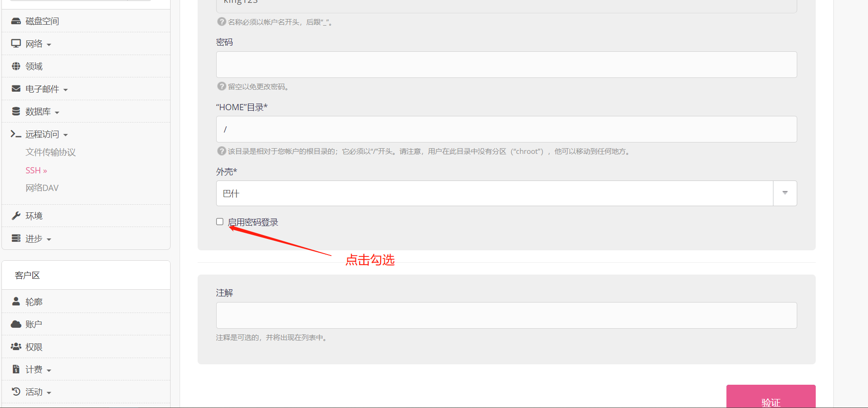Screen dimensions: 868x408
Task: Expand the 进步 sidebar menu
Action: 38,238
